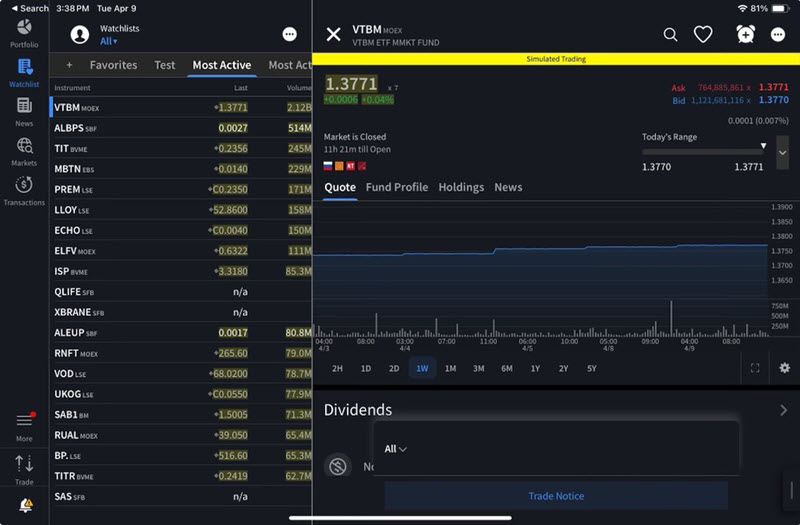Set chart range to 3M
The image size is (800, 525).
(479, 368)
